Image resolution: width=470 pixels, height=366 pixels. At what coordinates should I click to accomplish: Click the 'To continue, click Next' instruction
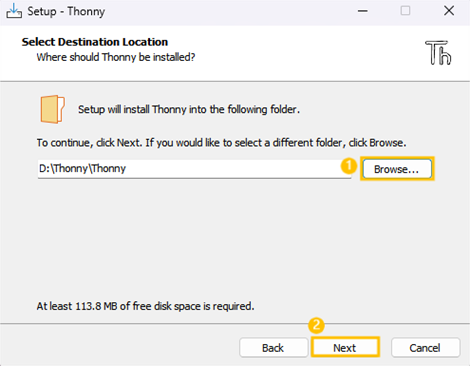pos(221,143)
